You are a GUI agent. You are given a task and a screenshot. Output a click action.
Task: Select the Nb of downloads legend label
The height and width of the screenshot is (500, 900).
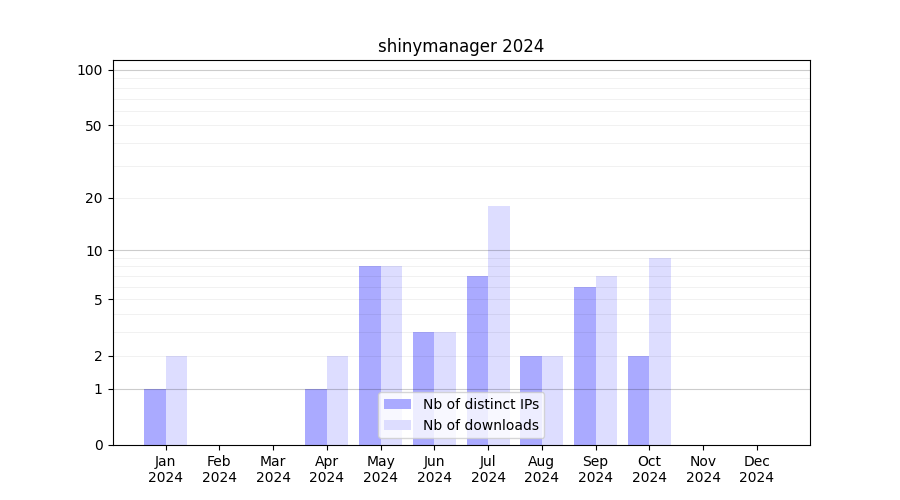(480, 425)
